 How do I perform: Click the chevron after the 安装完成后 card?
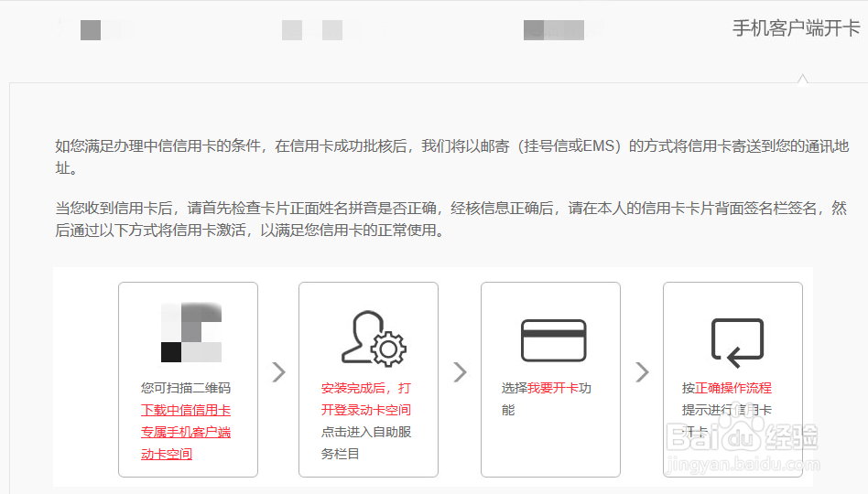[460, 372]
